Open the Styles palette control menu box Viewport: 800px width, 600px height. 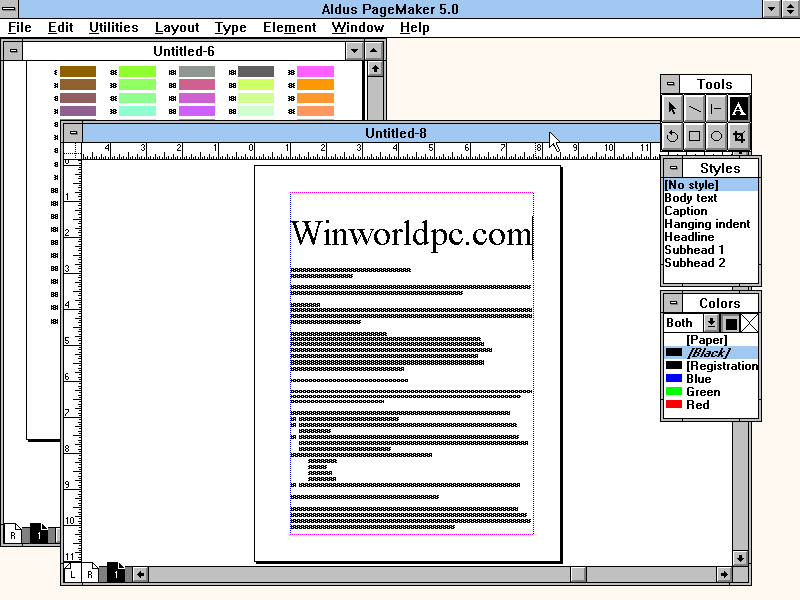(673, 168)
